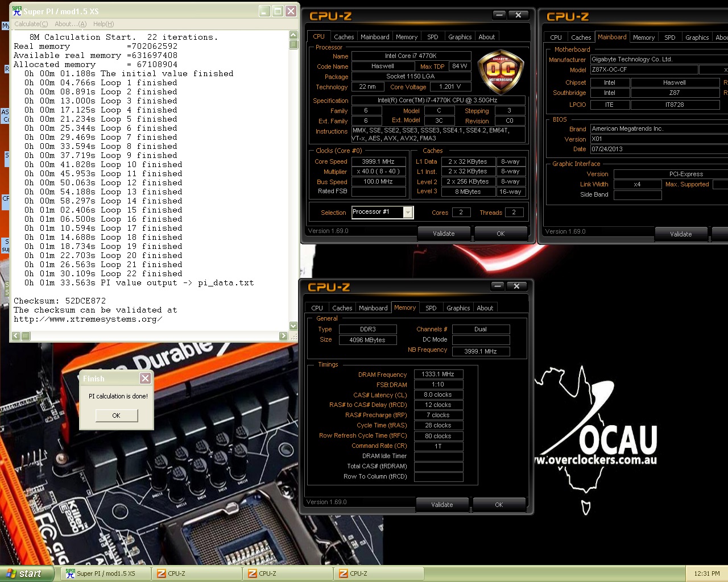Switch to SPD tab in Memory window
This screenshot has width=728, height=582.
431,308
